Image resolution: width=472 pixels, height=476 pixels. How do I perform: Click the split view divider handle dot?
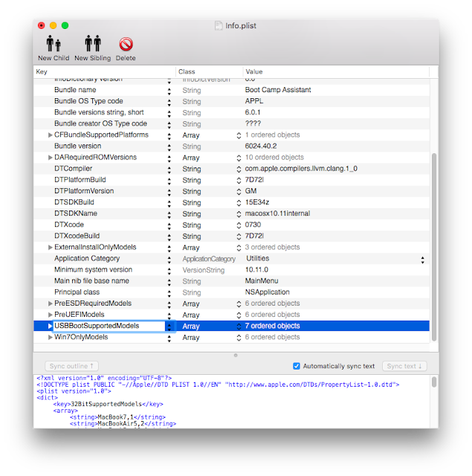(x=236, y=356)
